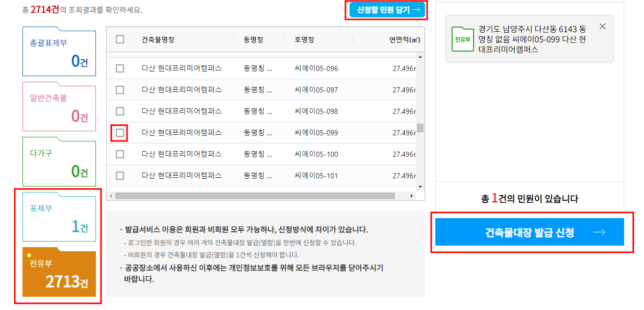Open the 일반건축물 category folder icon
The image size is (644, 310).
click(x=58, y=106)
